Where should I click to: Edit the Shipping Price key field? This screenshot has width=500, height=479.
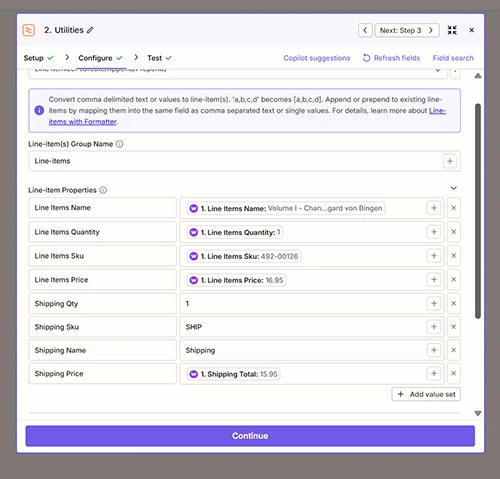[102, 374]
